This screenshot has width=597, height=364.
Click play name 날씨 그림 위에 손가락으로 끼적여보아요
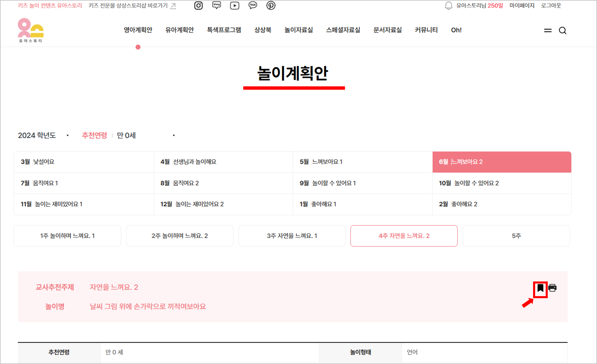point(148,307)
